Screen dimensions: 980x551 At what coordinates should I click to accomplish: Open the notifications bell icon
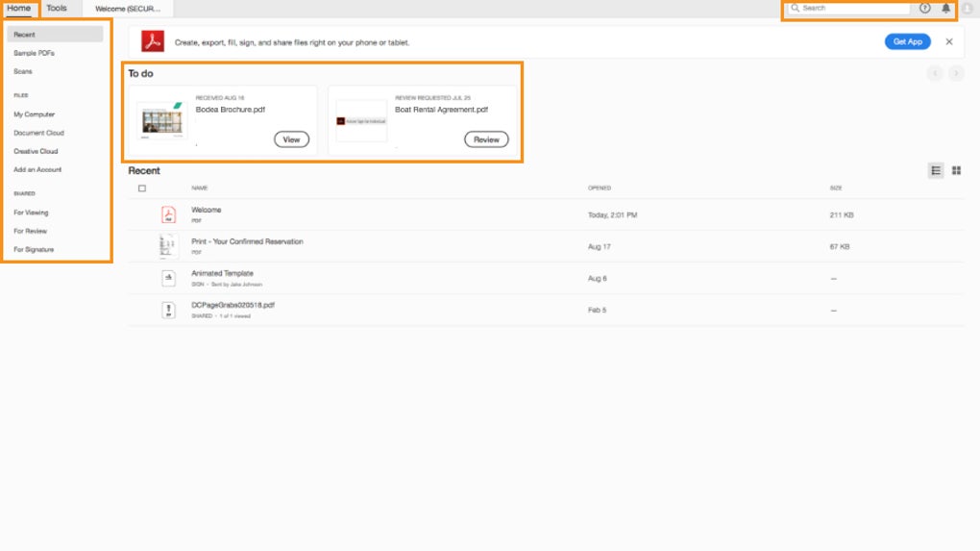pyautogui.click(x=946, y=8)
